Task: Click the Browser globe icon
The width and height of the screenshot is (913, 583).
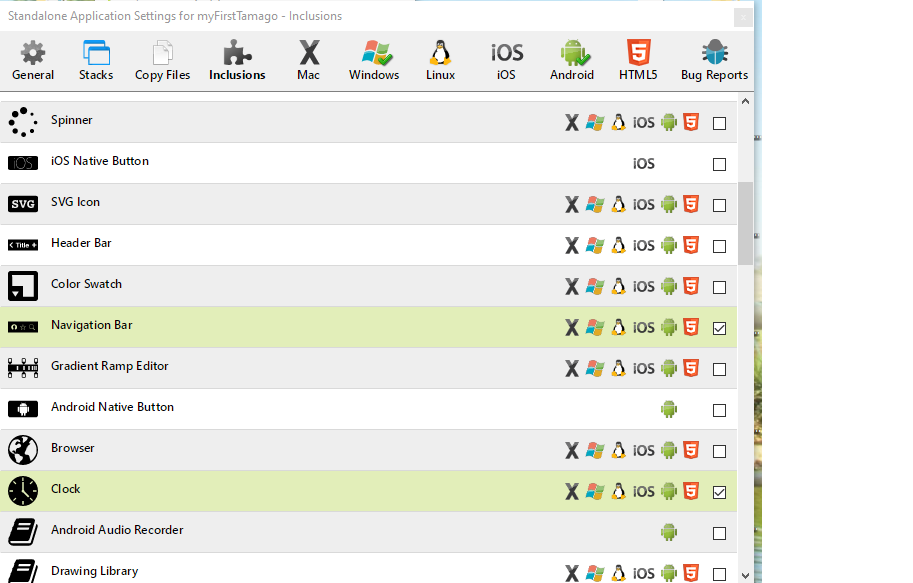Action: click(x=23, y=450)
